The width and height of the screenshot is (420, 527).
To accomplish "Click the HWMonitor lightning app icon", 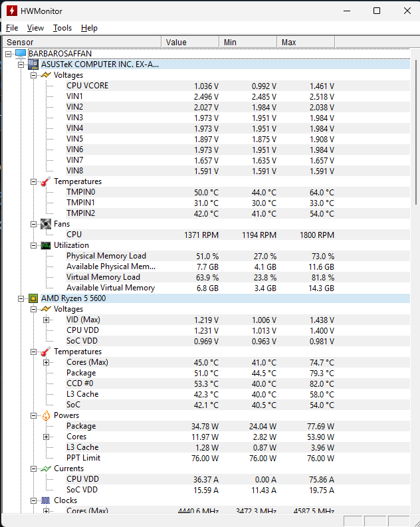I will (x=12, y=11).
